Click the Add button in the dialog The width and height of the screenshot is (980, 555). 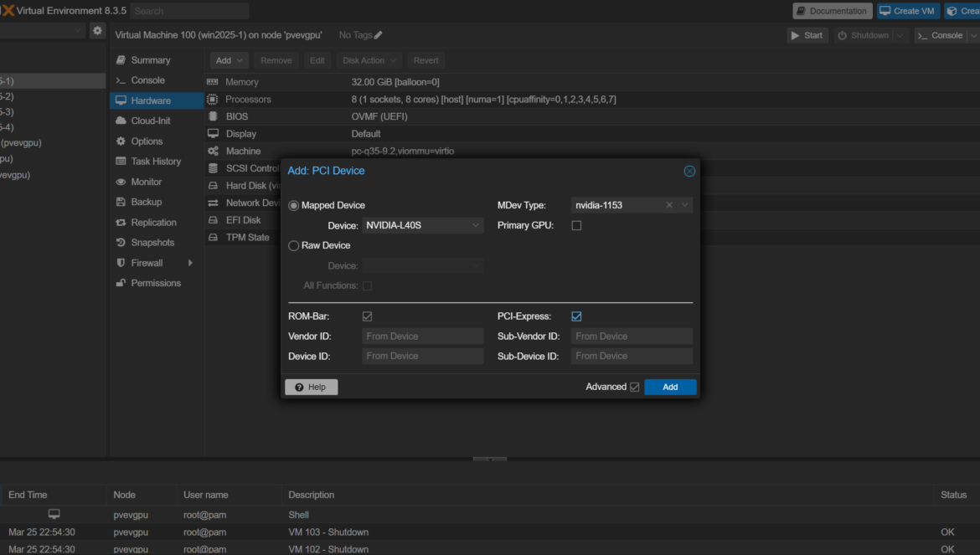tap(670, 387)
